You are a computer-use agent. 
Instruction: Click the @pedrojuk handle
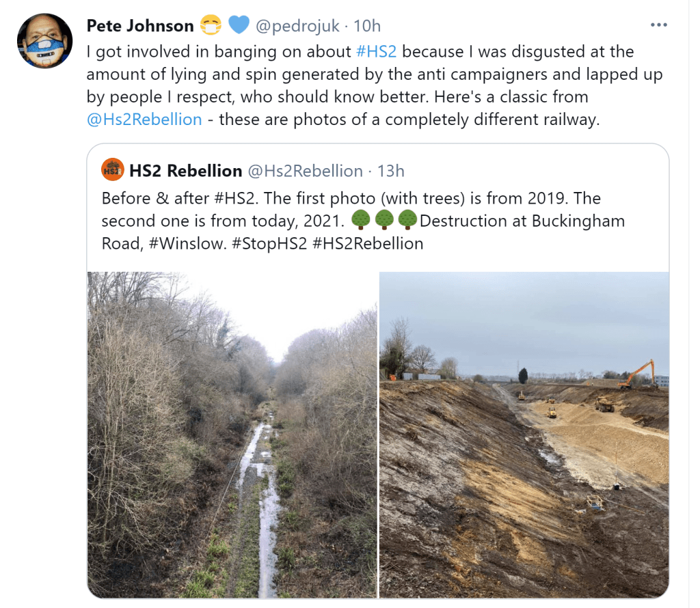(296, 26)
